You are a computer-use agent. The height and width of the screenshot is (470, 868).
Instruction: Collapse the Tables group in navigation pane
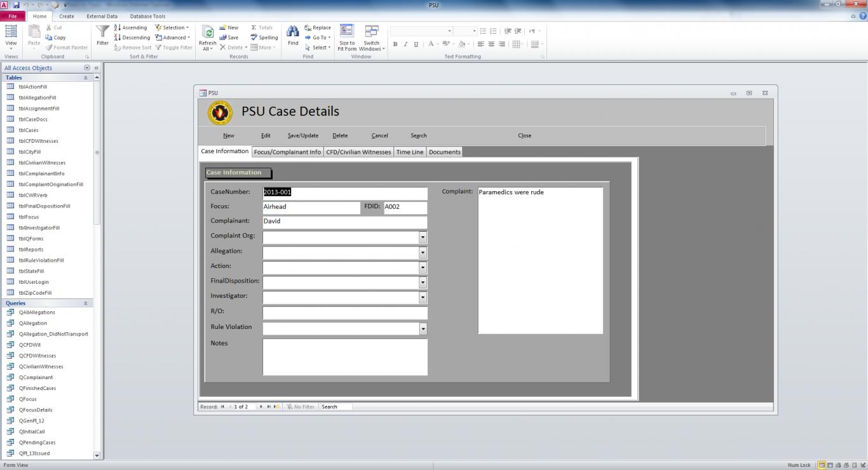tap(86, 77)
